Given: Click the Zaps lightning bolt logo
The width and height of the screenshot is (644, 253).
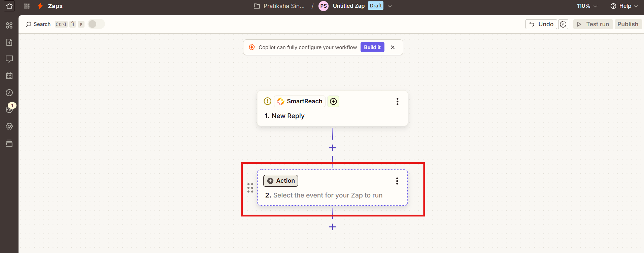Looking at the screenshot, I should pyautogui.click(x=40, y=6).
